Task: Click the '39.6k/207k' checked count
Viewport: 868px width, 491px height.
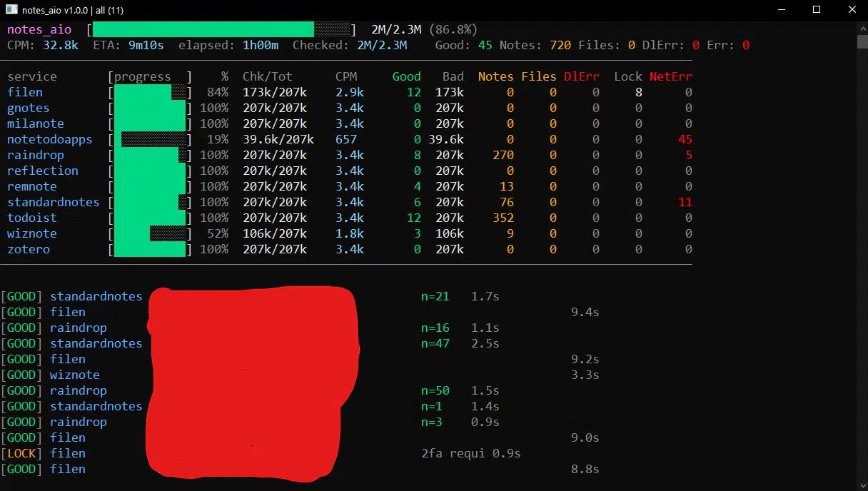Action: (x=278, y=139)
